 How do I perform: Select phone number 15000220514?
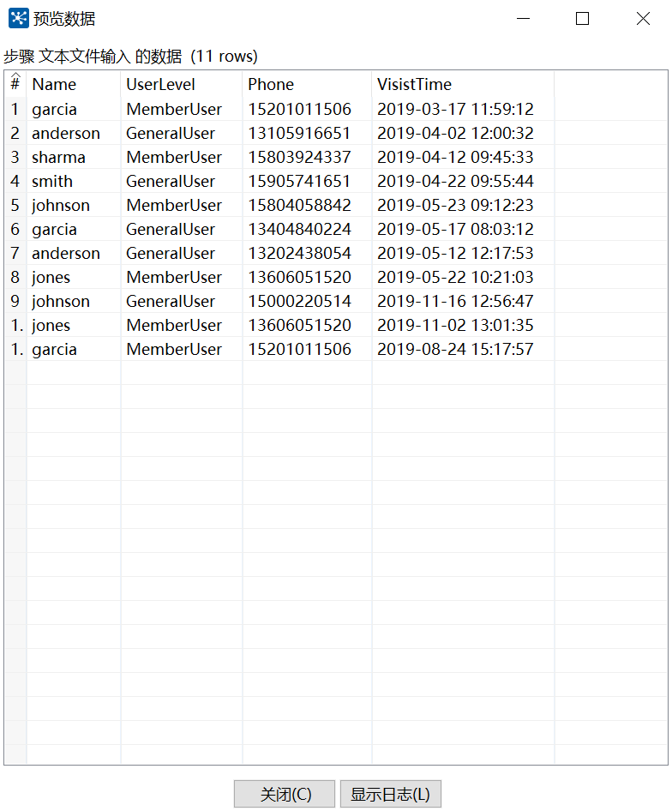coord(308,301)
